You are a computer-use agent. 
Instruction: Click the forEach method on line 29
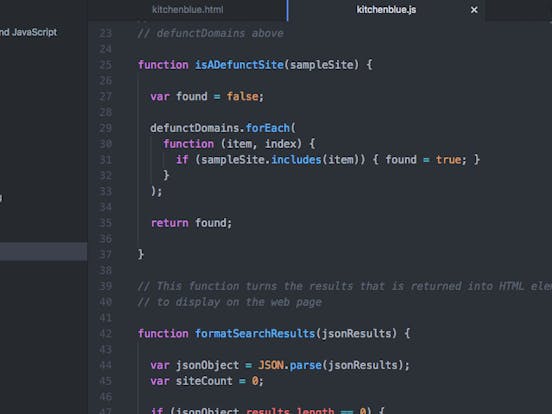click(x=268, y=128)
